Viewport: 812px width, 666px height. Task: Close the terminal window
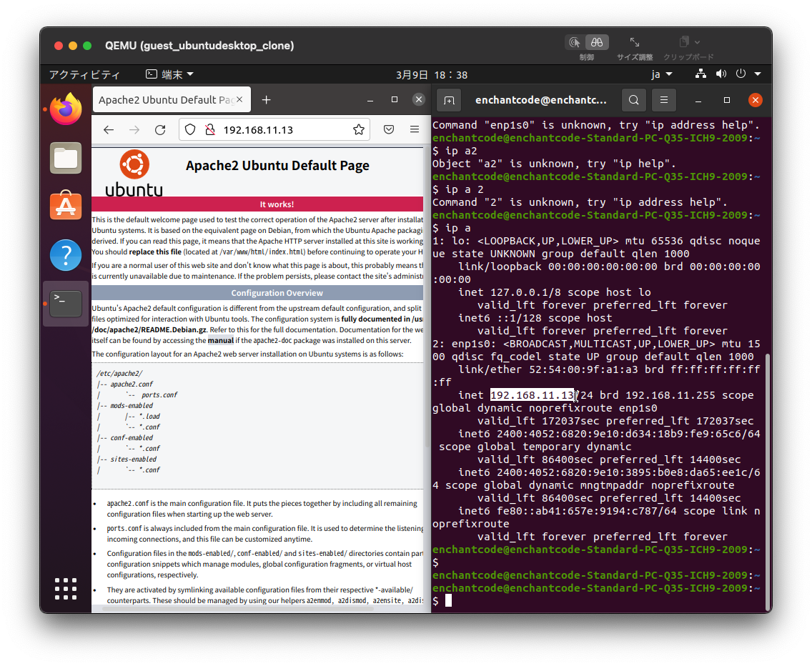click(756, 101)
